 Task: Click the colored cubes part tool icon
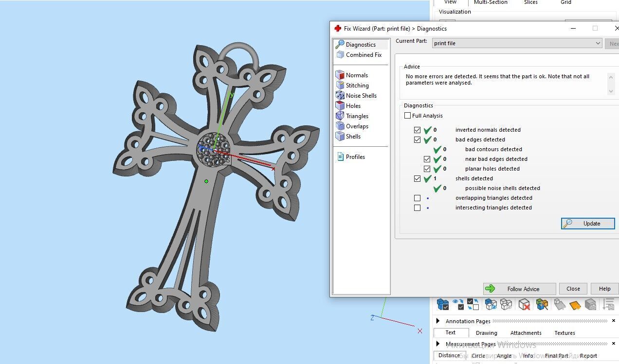pos(542,304)
